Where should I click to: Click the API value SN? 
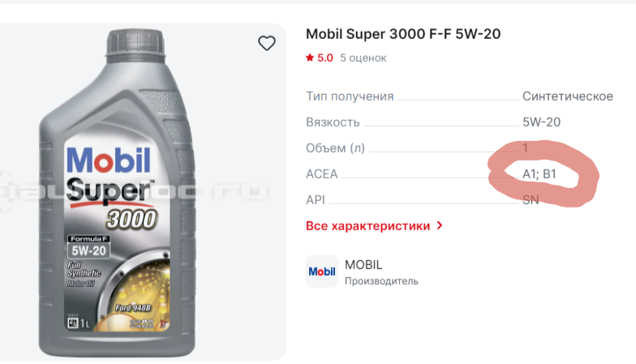click(x=531, y=200)
